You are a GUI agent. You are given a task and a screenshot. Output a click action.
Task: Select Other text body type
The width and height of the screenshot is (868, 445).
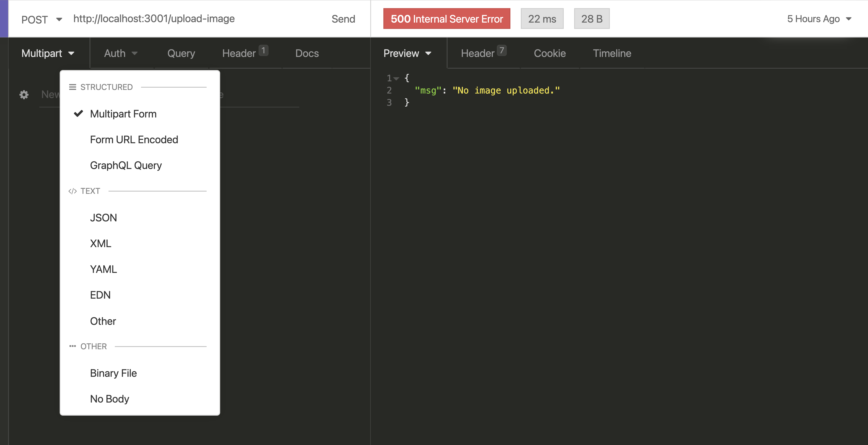pyautogui.click(x=140, y=321)
